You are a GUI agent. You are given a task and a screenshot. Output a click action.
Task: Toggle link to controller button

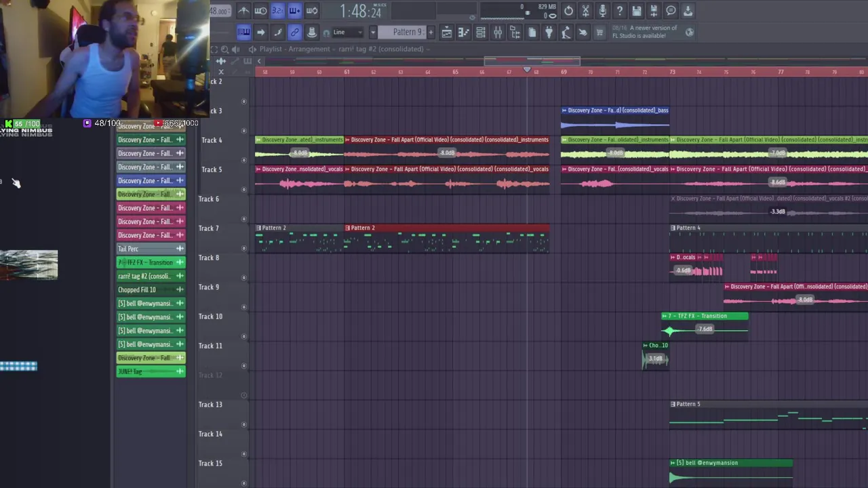click(294, 33)
